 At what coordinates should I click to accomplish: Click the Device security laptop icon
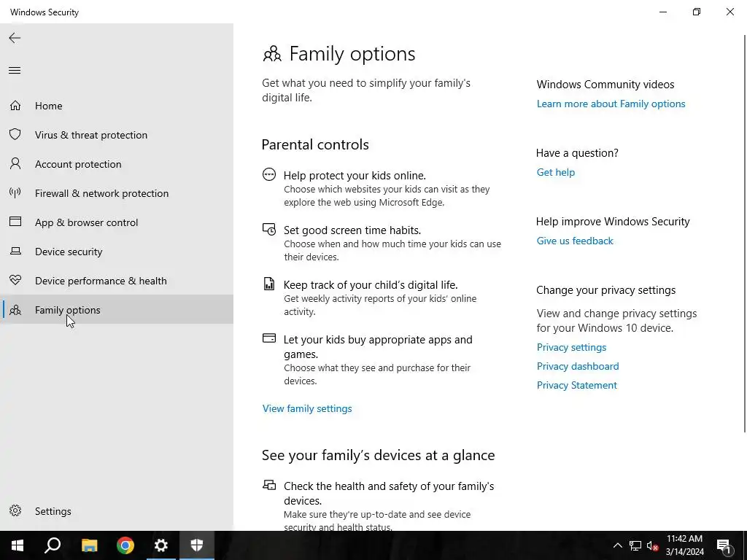point(15,251)
